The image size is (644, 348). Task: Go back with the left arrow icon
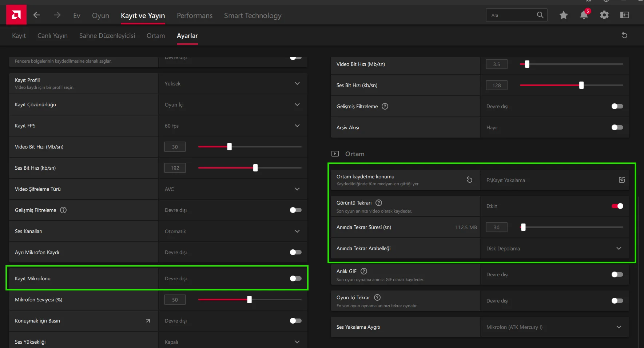pyautogui.click(x=36, y=15)
